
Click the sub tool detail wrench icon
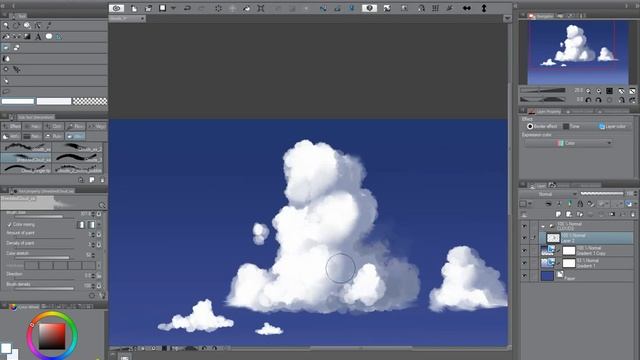pos(102,296)
